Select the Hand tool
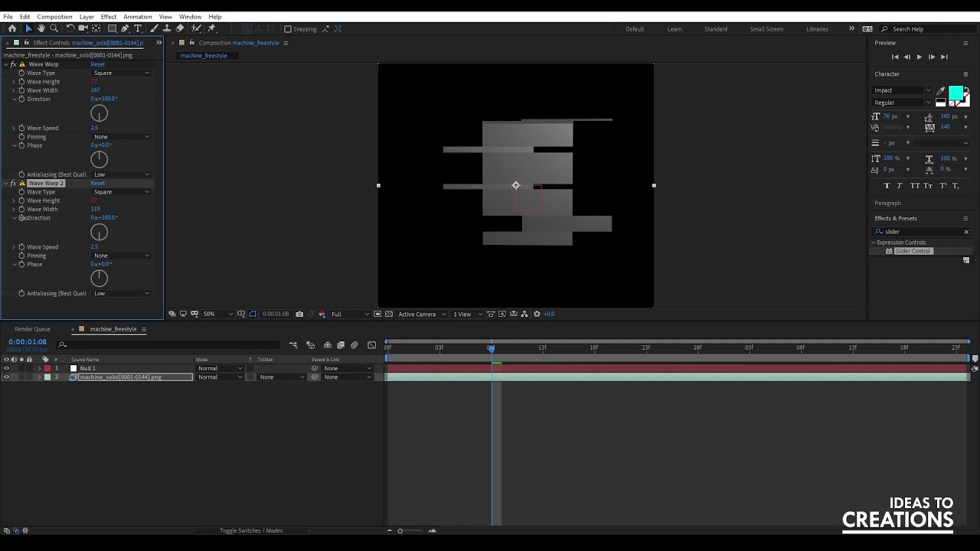The height and width of the screenshot is (551, 980). coord(41,28)
